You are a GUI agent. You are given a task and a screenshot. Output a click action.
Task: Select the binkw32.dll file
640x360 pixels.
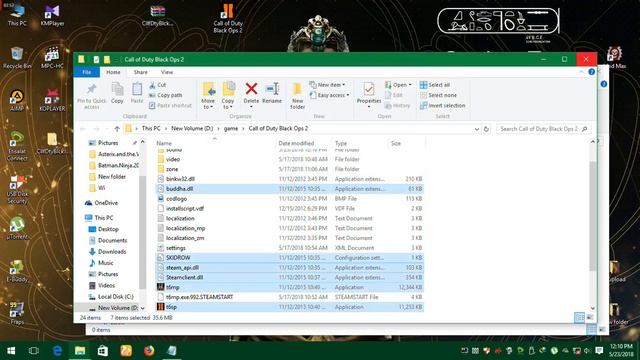(x=289, y=179)
